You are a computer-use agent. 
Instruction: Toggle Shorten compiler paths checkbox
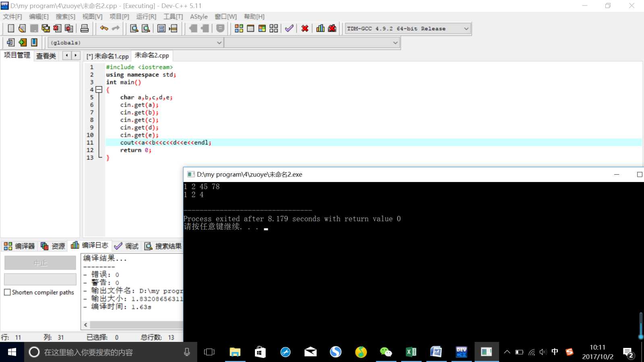click(x=7, y=292)
